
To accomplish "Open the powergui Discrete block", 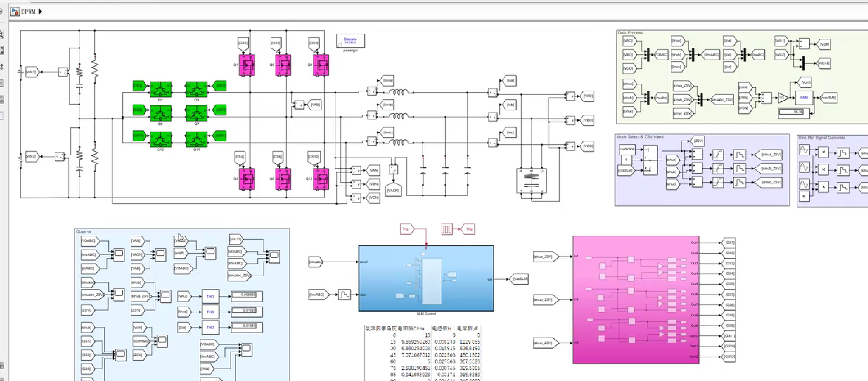I will click(x=350, y=41).
